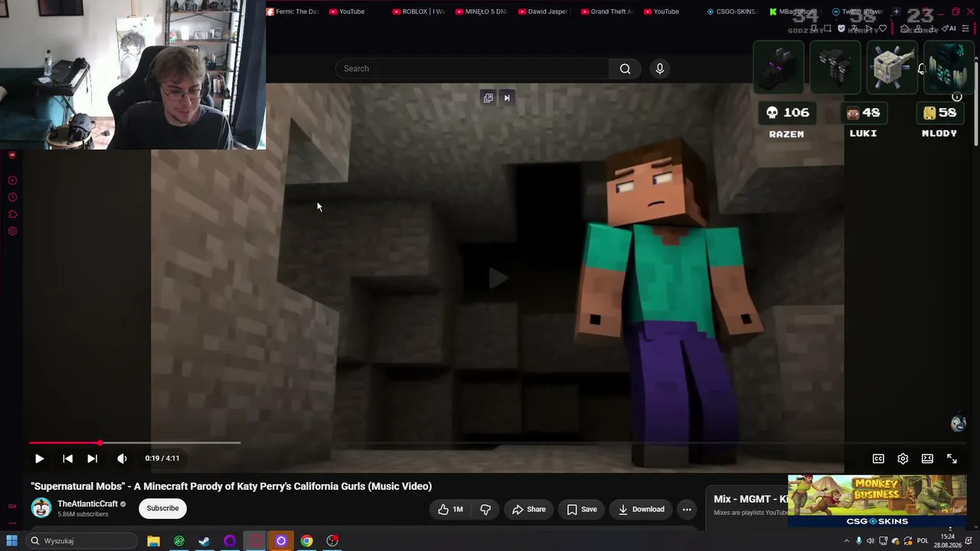Open the green circular app in the taskbar
The height and width of the screenshot is (551, 980).
click(x=179, y=541)
